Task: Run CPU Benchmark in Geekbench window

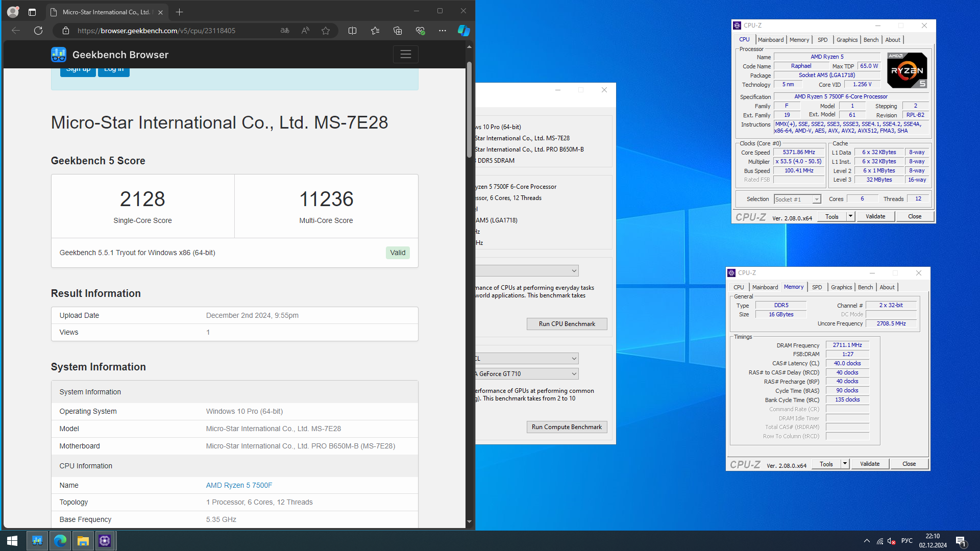Action: pyautogui.click(x=567, y=324)
